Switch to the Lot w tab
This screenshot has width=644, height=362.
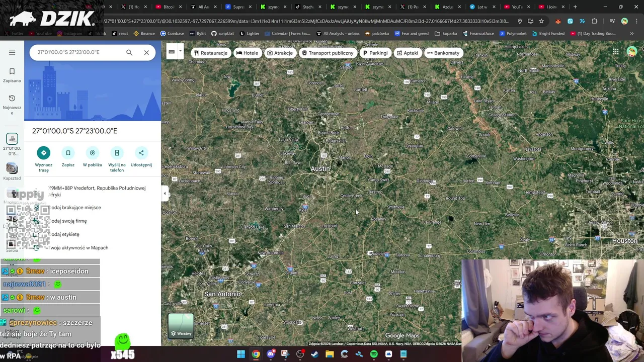(481, 7)
